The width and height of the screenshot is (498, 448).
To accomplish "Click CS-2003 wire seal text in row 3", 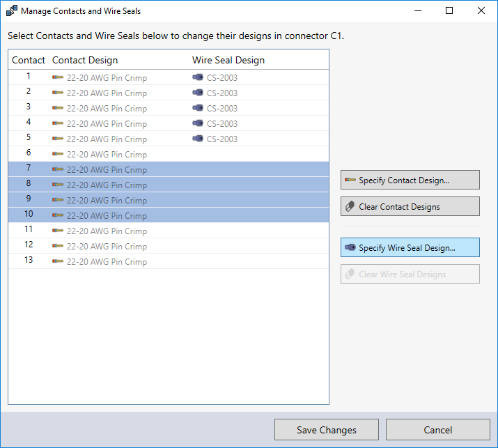I will point(222,109).
